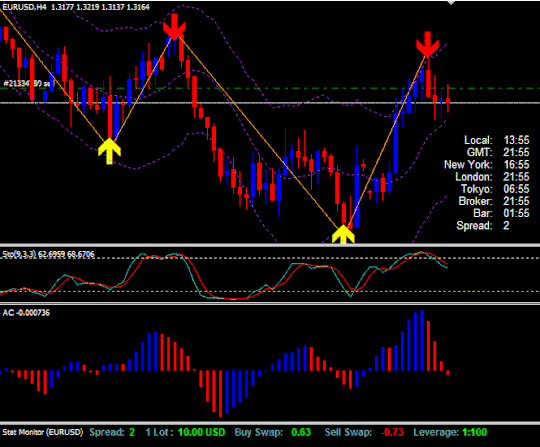Click the Sto(9,3,3) indicator label
This screenshot has height=447, width=540.
(x=48, y=254)
